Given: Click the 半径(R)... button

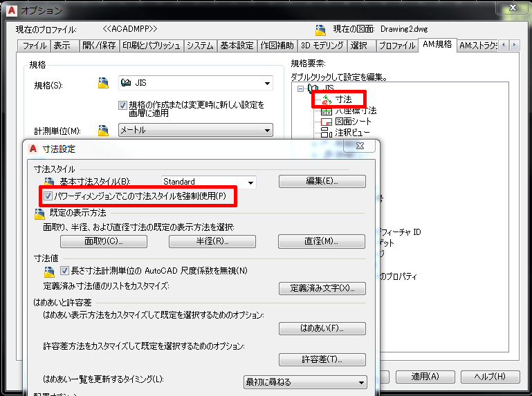Looking at the screenshot, I should coord(212,241).
